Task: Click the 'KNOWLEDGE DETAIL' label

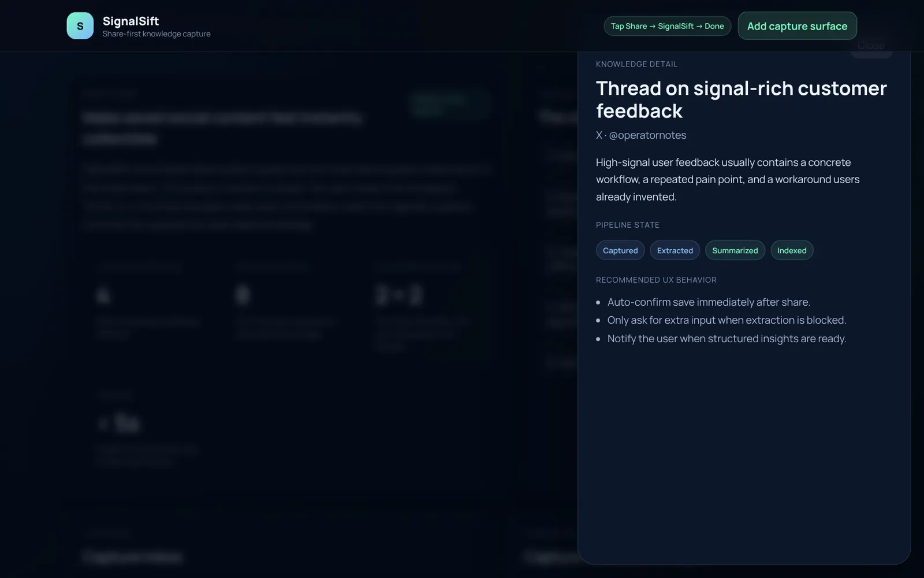Action: [636, 64]
